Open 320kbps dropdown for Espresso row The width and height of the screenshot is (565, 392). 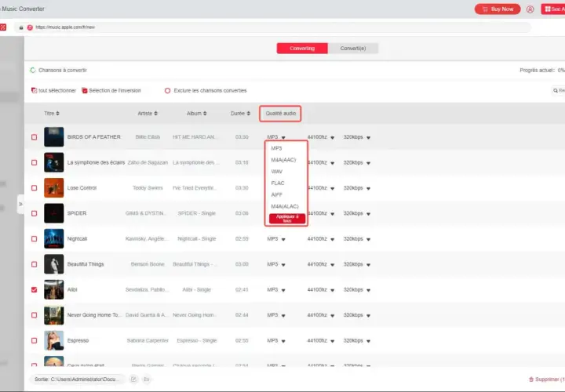tap(357, 340)
